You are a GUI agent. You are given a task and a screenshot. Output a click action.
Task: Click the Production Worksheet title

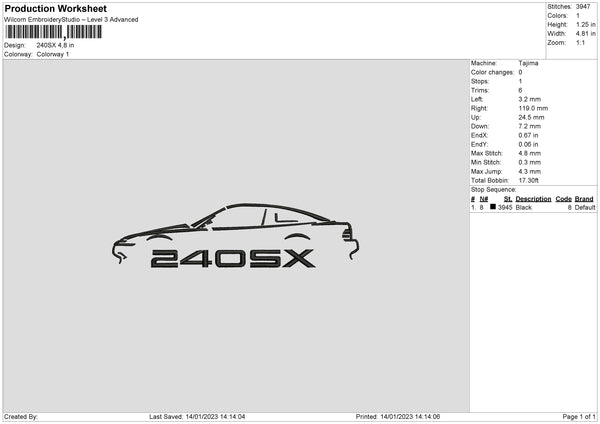tap(55, 8)
